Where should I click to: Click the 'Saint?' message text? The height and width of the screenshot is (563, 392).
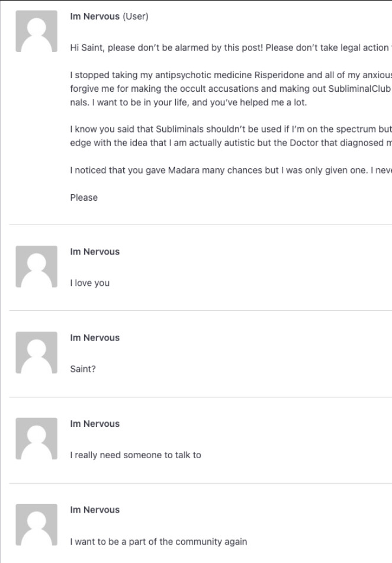[83, 369]
